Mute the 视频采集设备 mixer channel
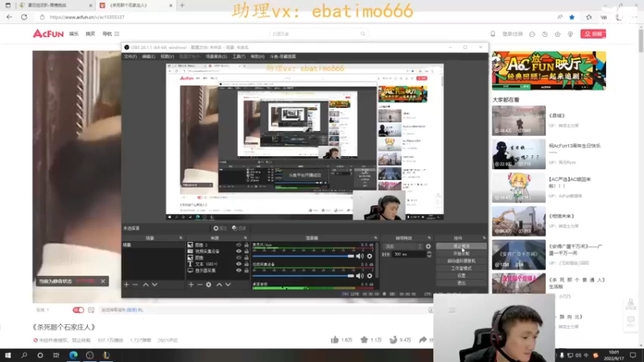This screenshot has height=362, width=644. (360, 276)
